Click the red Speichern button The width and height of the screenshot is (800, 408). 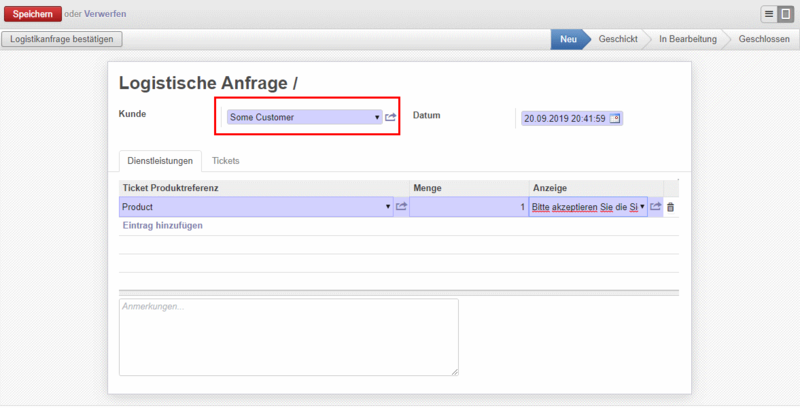pyautogui.click(x=32, y=14)
